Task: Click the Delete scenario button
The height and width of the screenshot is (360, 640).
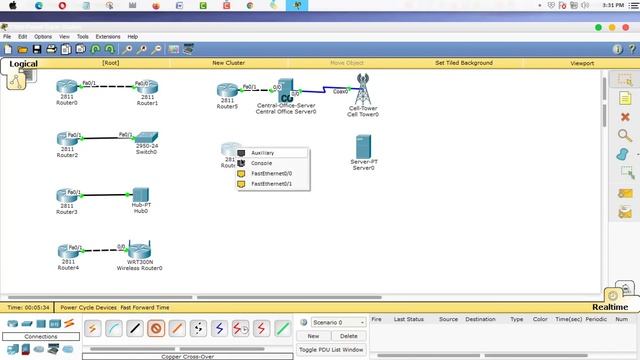Action: [x=349, y=336]
